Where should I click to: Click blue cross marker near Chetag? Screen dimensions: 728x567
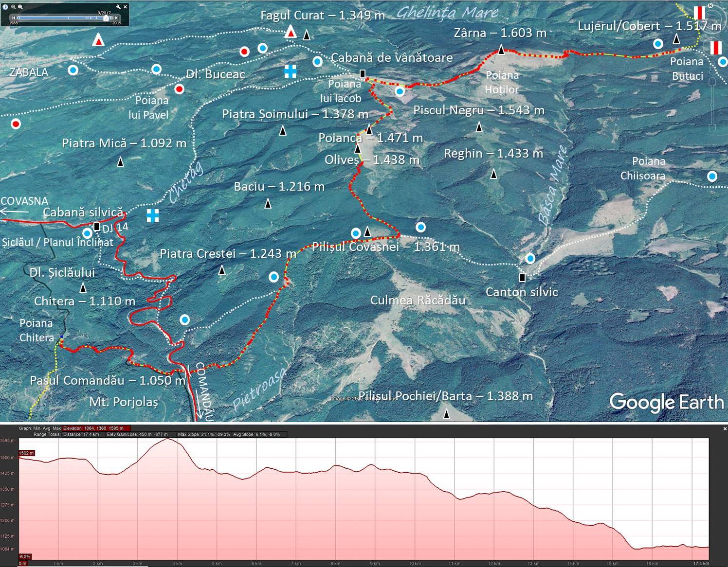pyautogui.click(x=153, y=215)
